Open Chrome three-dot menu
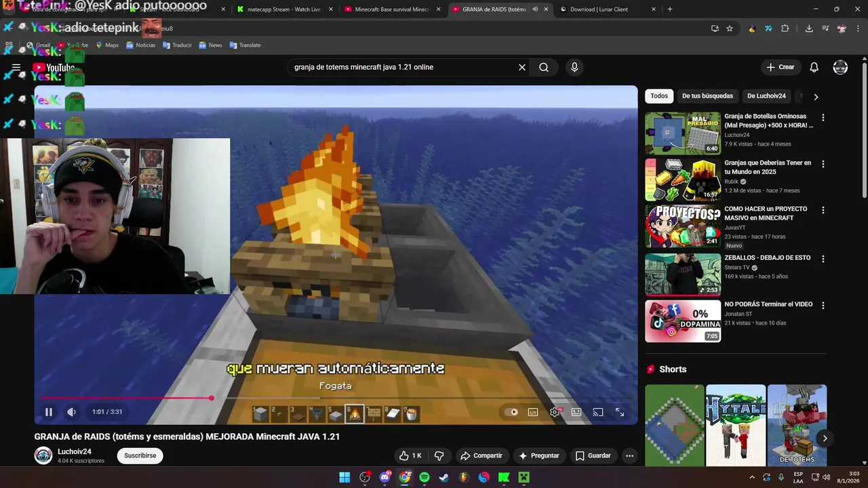868x488 pixels. coord(857,28)
